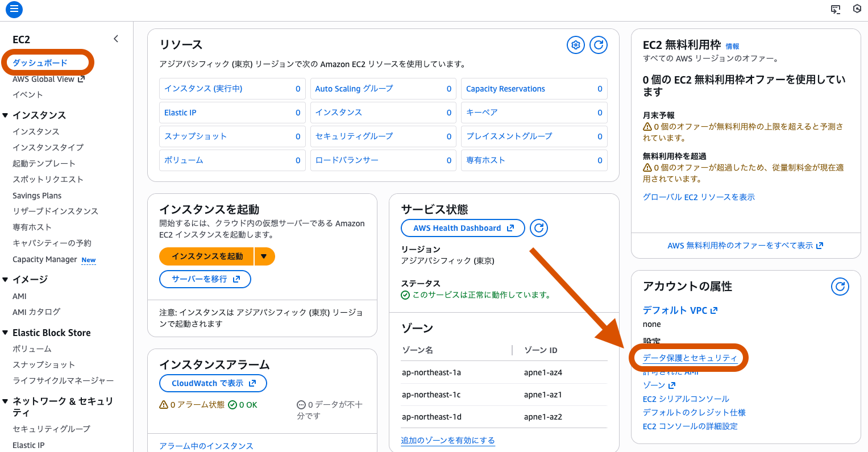The width and height of the screenshot is (868, 452).
Task: Collapse the Elastic Block Store sidebar section
Action: [x=5, y=333]
